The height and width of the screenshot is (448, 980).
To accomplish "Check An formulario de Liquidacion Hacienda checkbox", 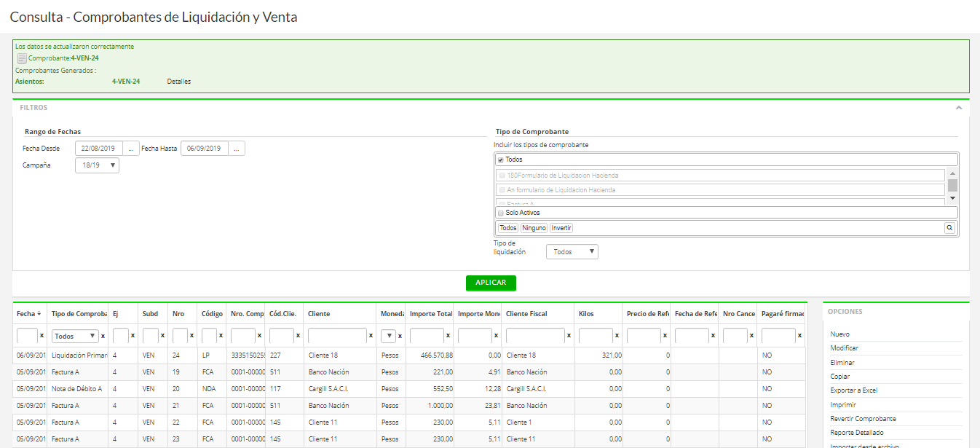I will click(x=502, y=190).
